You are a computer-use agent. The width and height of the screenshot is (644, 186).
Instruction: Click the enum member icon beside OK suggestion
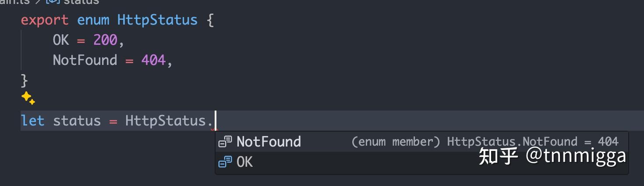click(225, 162)
